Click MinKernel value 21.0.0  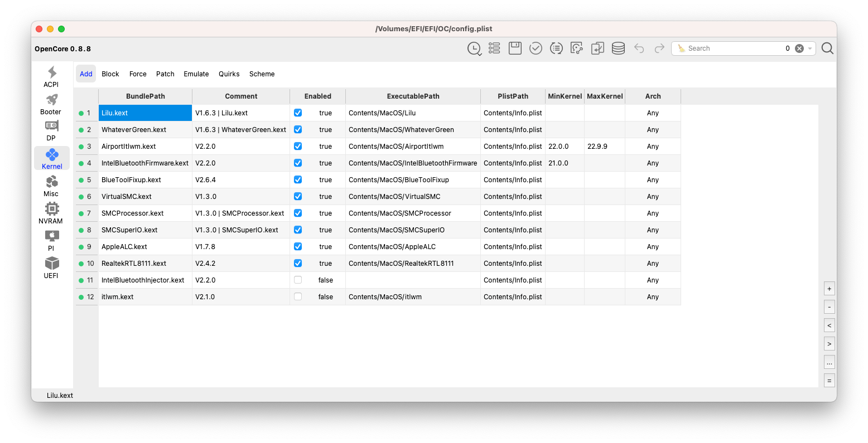(x=565, y=163)
